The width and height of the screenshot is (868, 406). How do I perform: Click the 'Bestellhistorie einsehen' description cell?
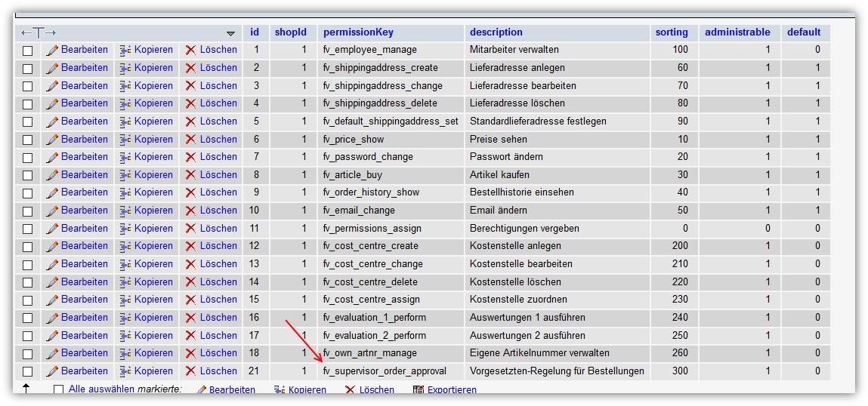(x=557, y=192)
